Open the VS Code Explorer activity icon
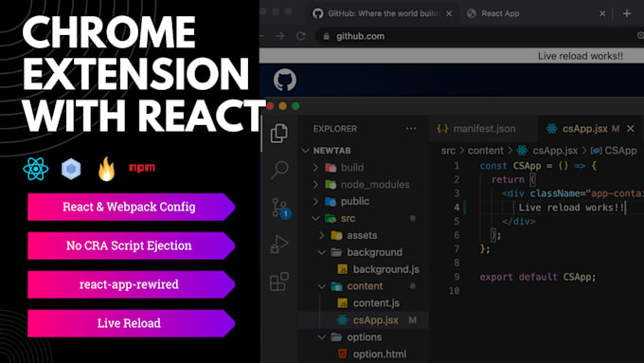644x363 pixels. [278, 134]
